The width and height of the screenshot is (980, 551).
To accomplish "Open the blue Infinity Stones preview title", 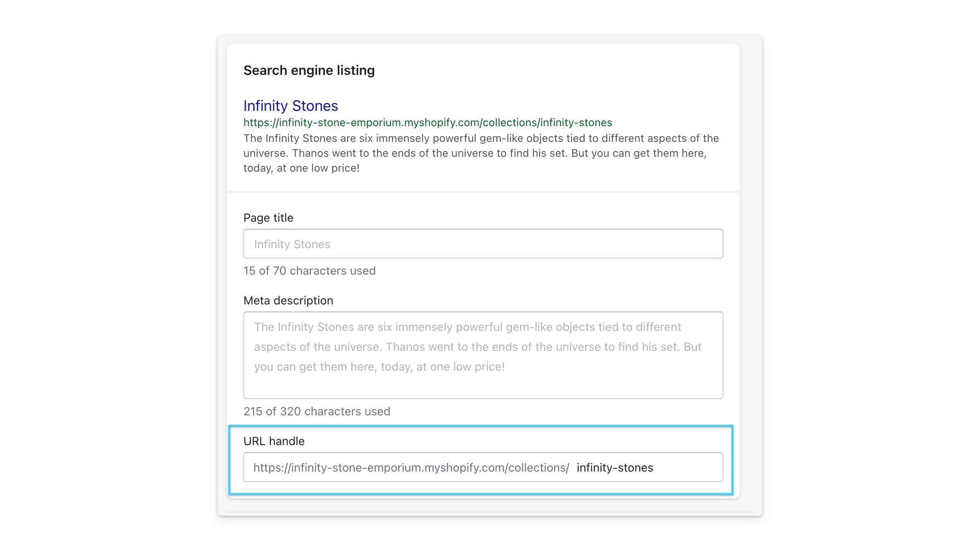I will pyautogui.click(x=291, y=106).
